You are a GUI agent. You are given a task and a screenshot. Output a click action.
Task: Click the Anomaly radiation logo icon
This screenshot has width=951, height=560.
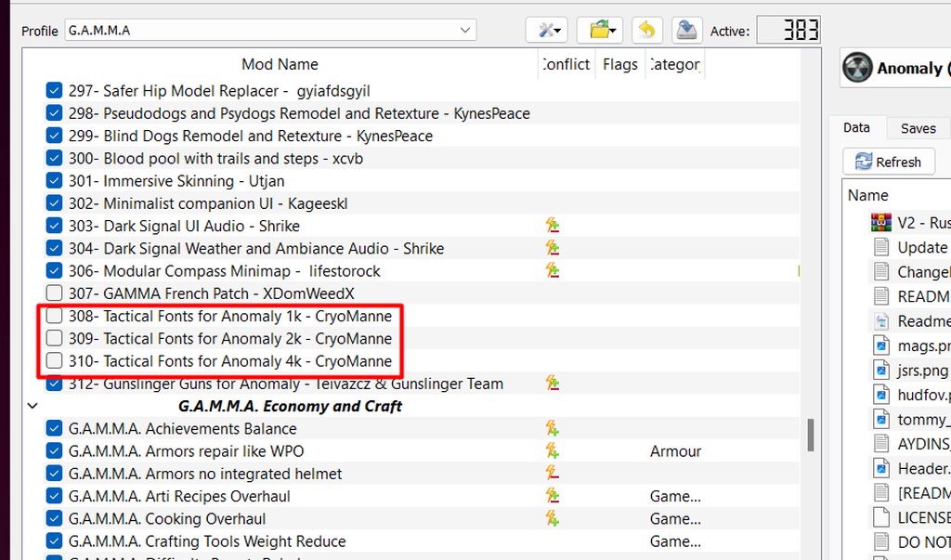tap(857, 68)
